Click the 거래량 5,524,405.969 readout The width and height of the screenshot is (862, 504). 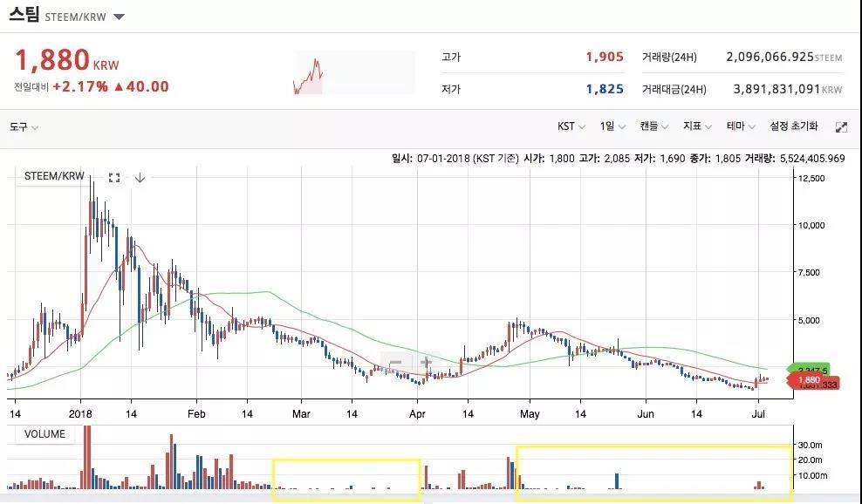tap(795, 159)
